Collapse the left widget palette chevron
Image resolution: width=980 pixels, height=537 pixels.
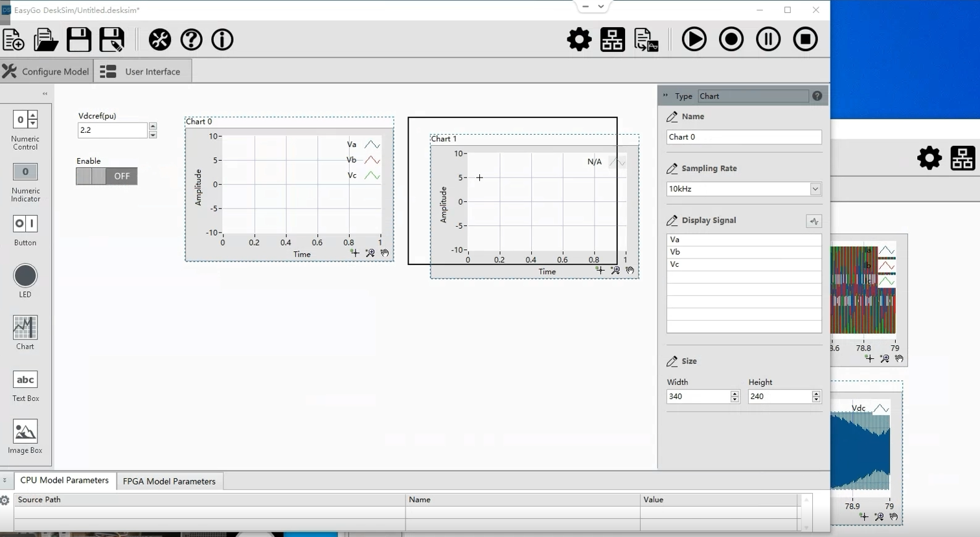(x=45, y=94)
